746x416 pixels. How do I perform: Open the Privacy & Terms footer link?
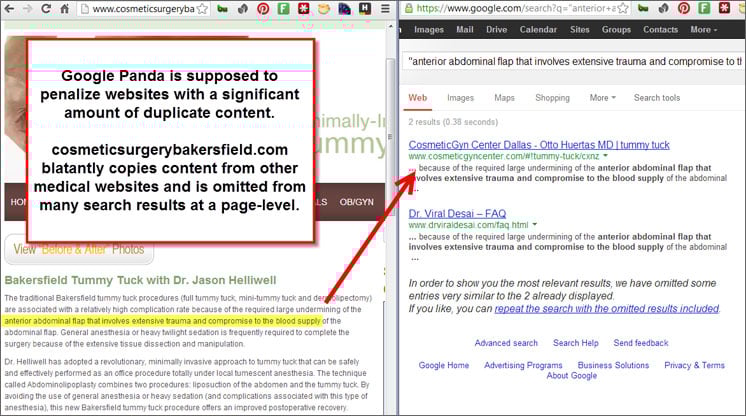pos(694,365)
